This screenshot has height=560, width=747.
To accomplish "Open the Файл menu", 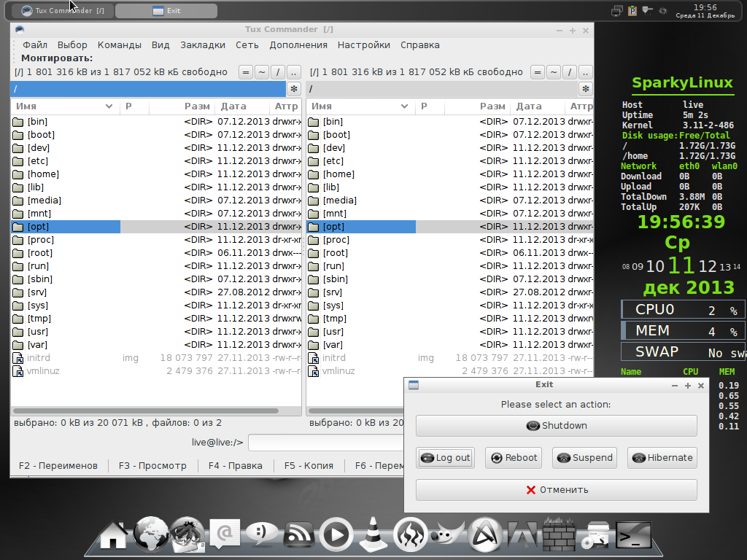I will tap(35, 45).
